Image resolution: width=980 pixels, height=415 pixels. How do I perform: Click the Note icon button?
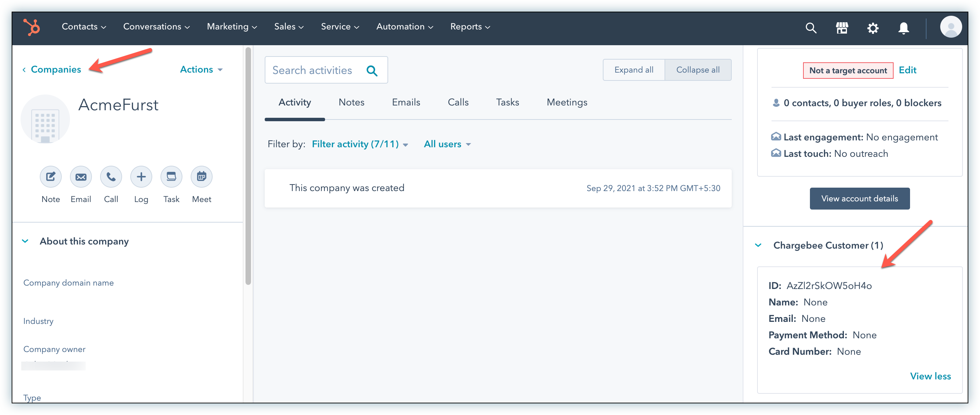51,177
